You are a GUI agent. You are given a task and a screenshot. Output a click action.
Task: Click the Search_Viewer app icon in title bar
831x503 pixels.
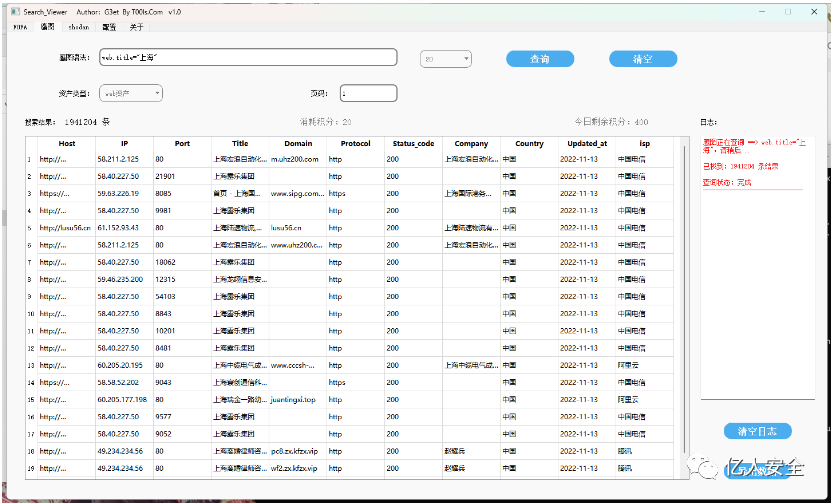click(15, 12)
